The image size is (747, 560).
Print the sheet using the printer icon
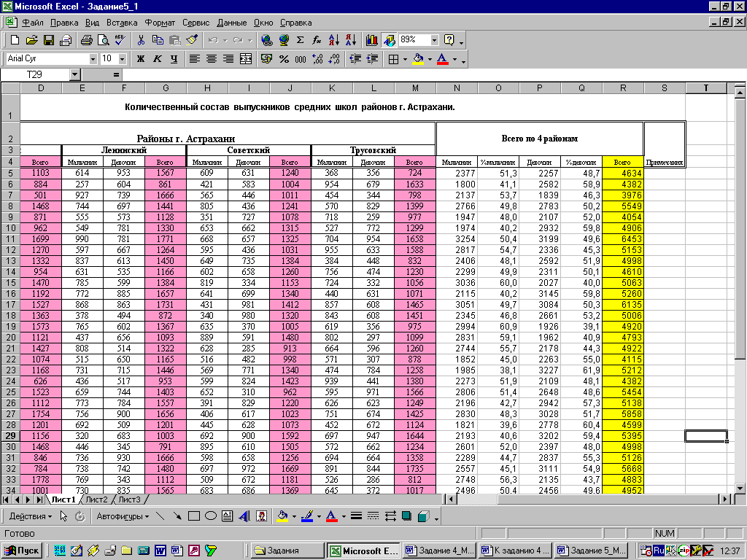coord(86,41)
